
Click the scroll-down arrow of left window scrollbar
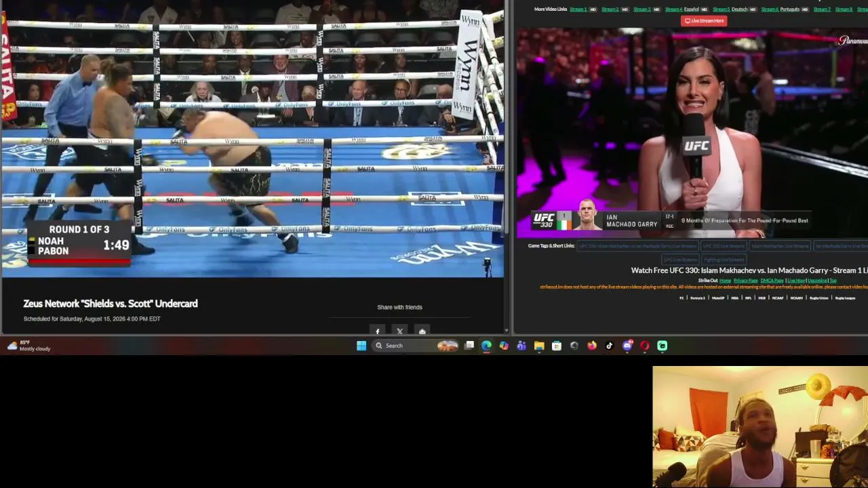(507, 331)
